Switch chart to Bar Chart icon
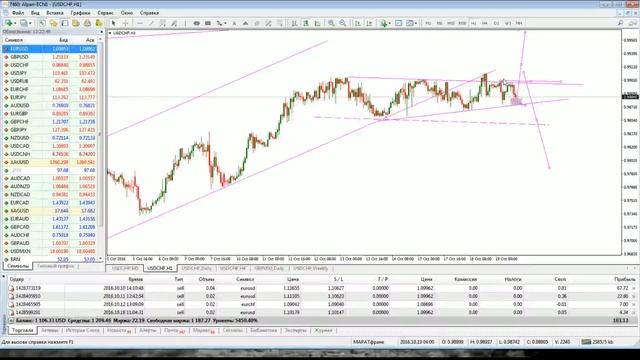Image resolution: width=640 pixels, height=360 pixels. (294, 23)
